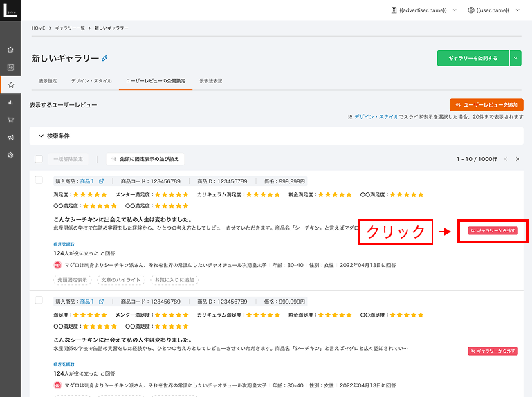Click the user avatar icon in header

tap(471, 10)
